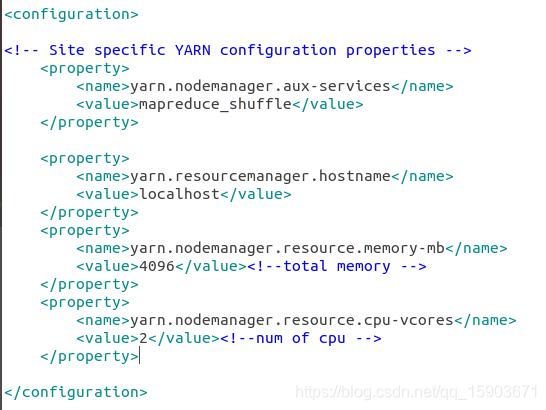Click the </property> tag with text cursor
The height and width of the screenshot is (410, 546).
pyautogui.click(x=89, y=357)
